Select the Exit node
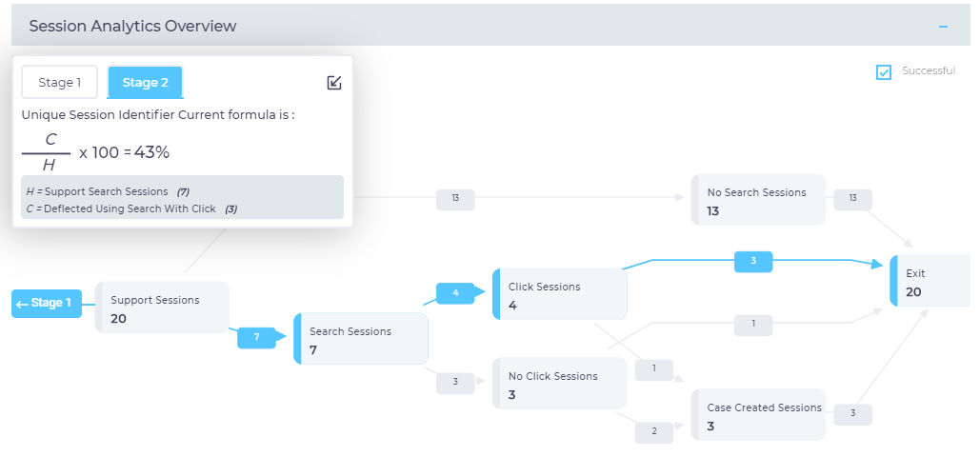This screenshot has height=457, width=980. pyautogui.click(x=930, y=281)
